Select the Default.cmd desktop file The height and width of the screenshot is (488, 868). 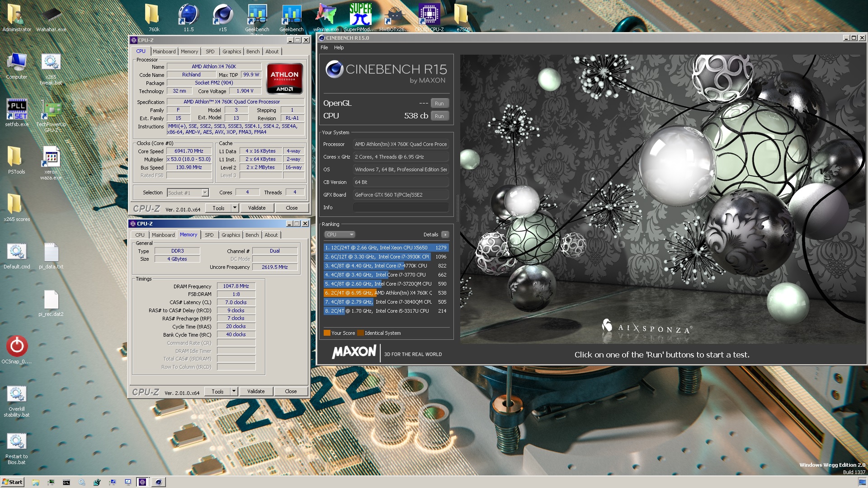pyautogui.click(x=17, y=256)
